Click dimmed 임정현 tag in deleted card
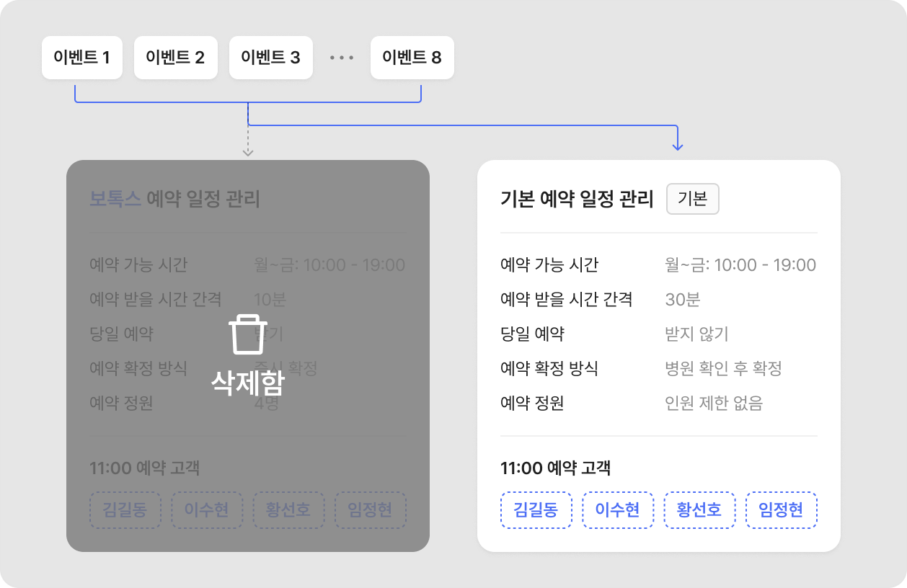 tap(370, 510)
